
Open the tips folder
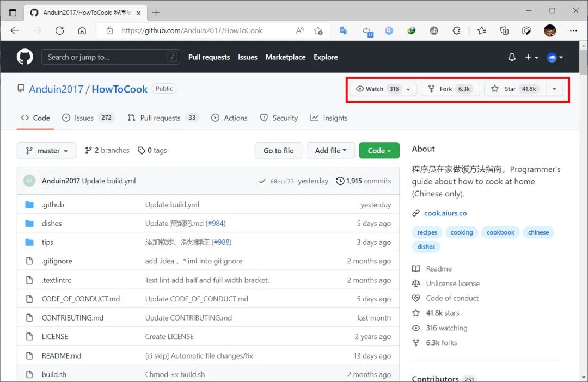[47, 242]
